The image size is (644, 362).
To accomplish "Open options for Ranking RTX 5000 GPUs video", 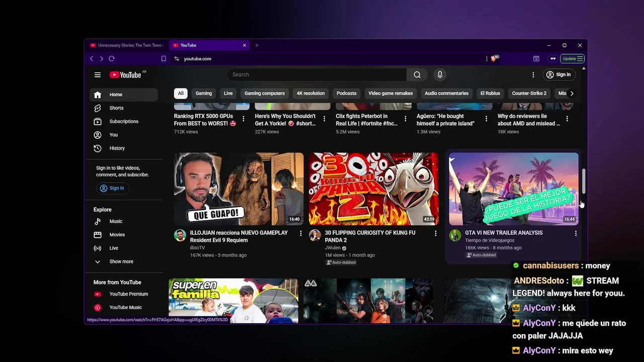I will point(244,119).
